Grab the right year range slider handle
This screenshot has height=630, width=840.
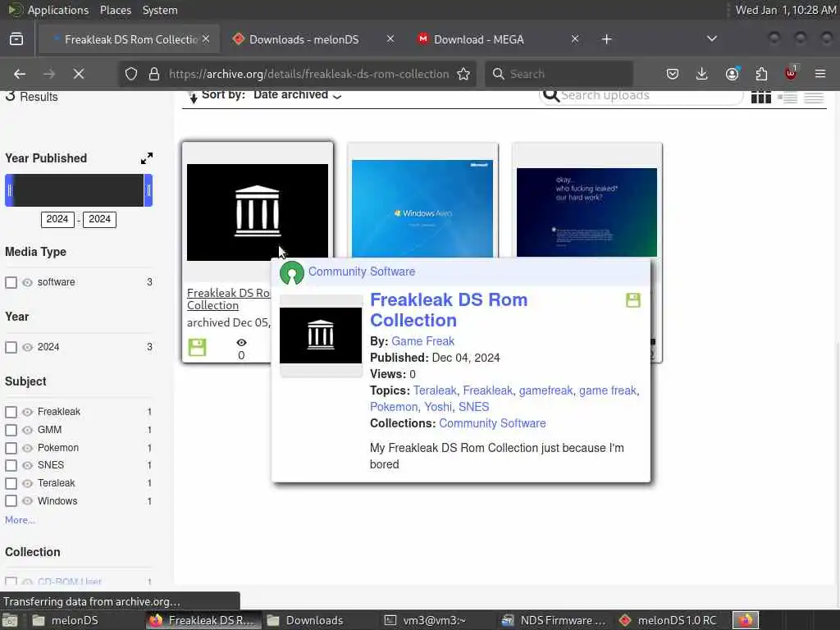148,190
